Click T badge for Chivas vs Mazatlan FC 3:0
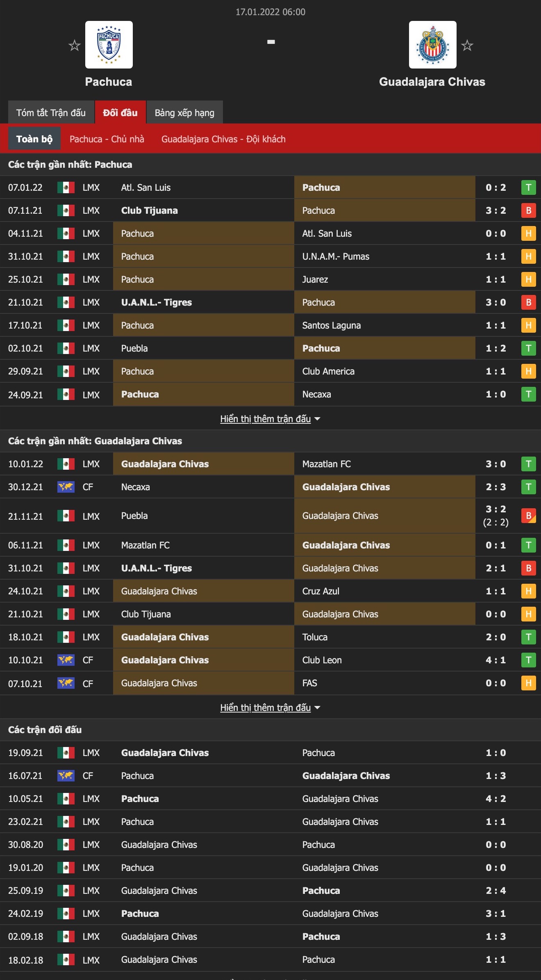Viewport: 541px width, 980px height. (x=529, y=464)
